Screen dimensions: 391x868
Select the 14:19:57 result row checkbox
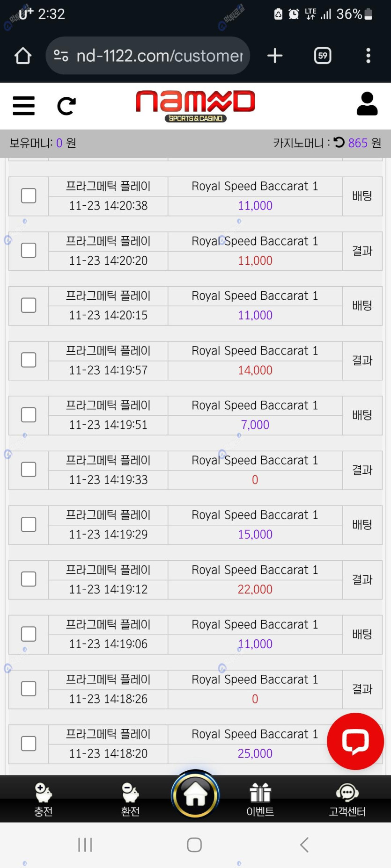[x=29, y=360]
